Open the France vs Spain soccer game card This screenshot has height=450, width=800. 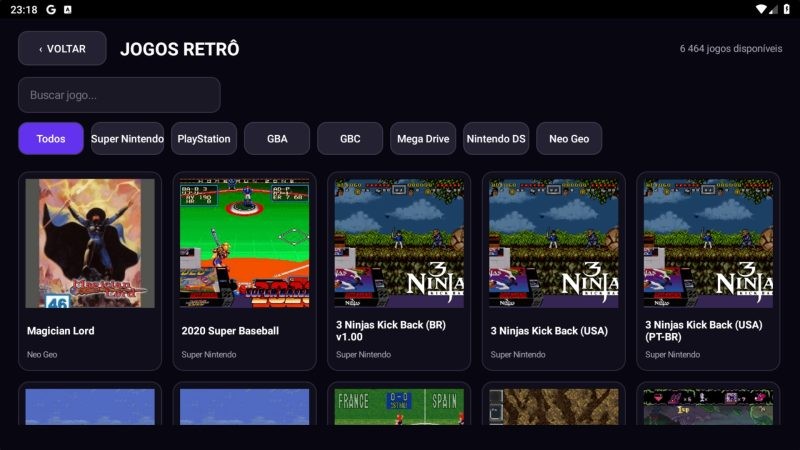point(399,404)
